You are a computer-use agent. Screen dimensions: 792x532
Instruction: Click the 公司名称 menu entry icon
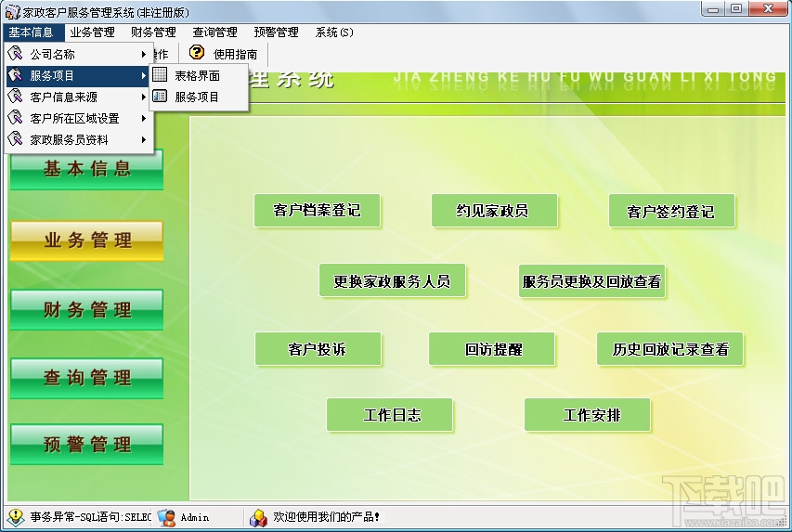16,54
